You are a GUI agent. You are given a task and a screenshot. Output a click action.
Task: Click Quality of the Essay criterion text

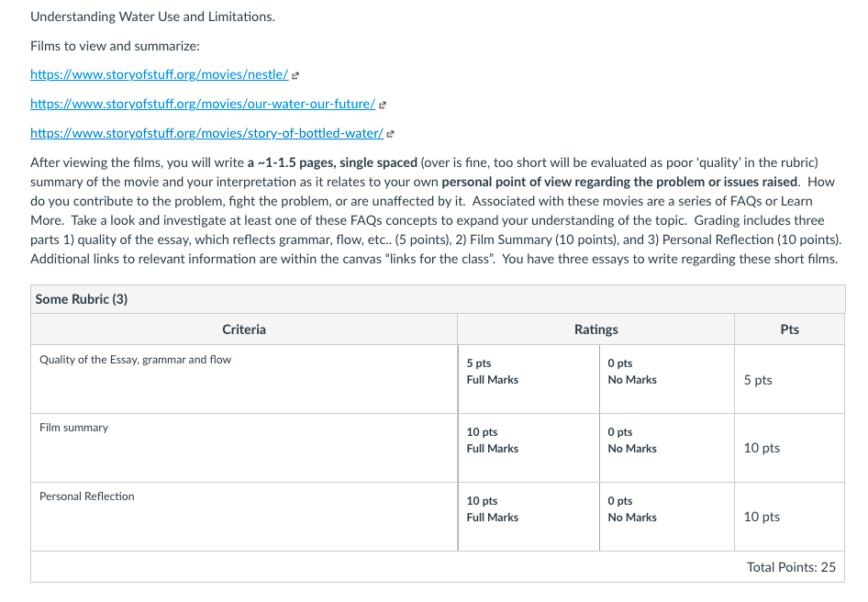[x=135, y=360]
